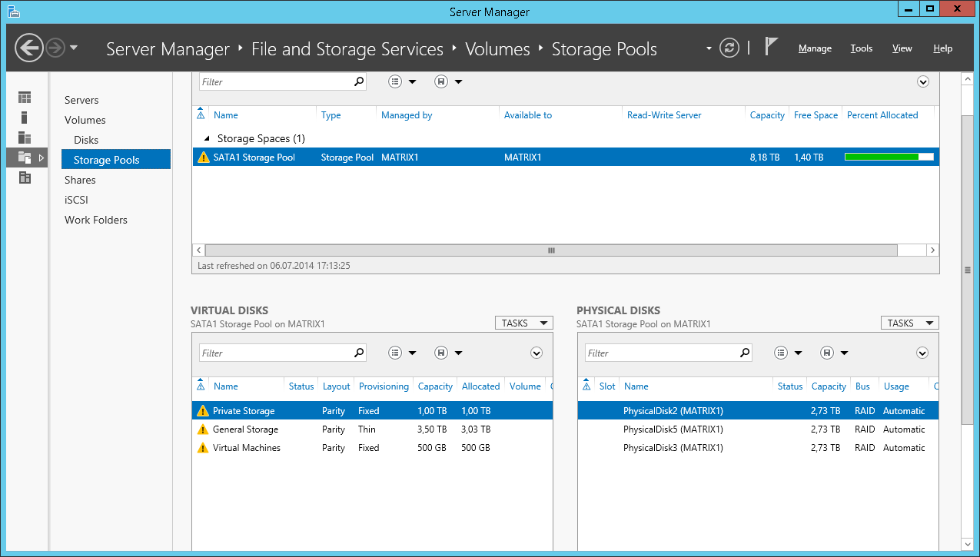This screenshot has height=557, width=980.
Task: Go back using the back arrow button
Action: [x=28, y=48]
